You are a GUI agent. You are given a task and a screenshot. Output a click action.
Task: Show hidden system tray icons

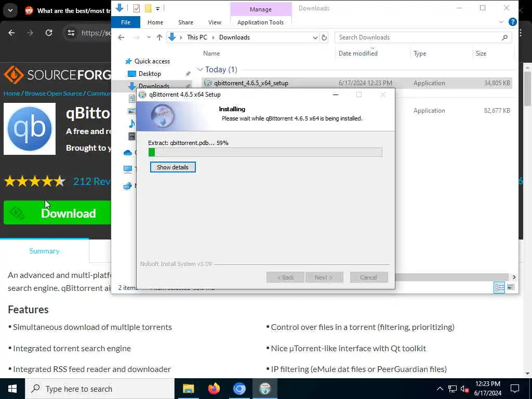(x=440, y=389)
